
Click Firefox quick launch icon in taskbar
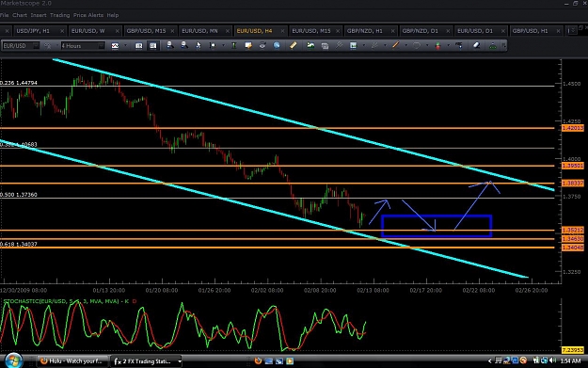[x=258, y=360]
